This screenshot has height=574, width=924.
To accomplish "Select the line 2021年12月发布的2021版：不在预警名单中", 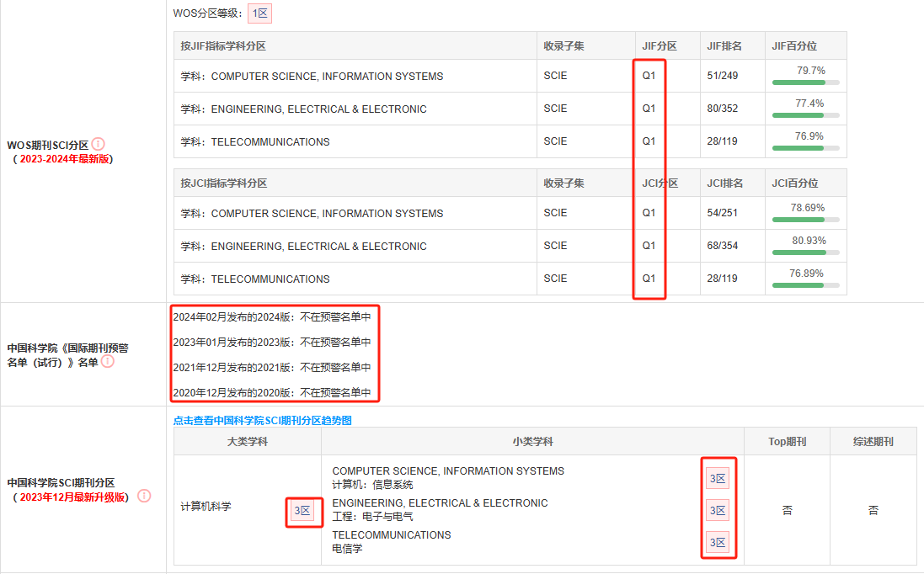I will click(272, 367).
